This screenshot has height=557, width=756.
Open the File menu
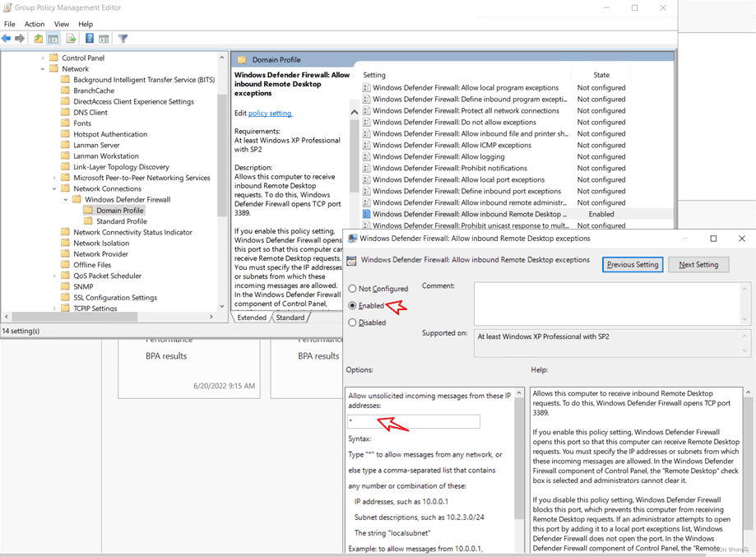click(x=10, y=24)
